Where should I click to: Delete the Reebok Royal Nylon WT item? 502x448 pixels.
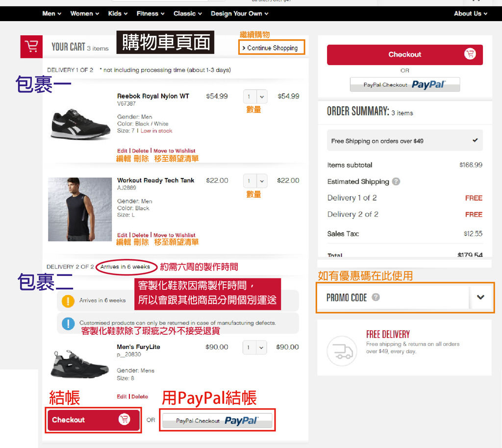140,150
